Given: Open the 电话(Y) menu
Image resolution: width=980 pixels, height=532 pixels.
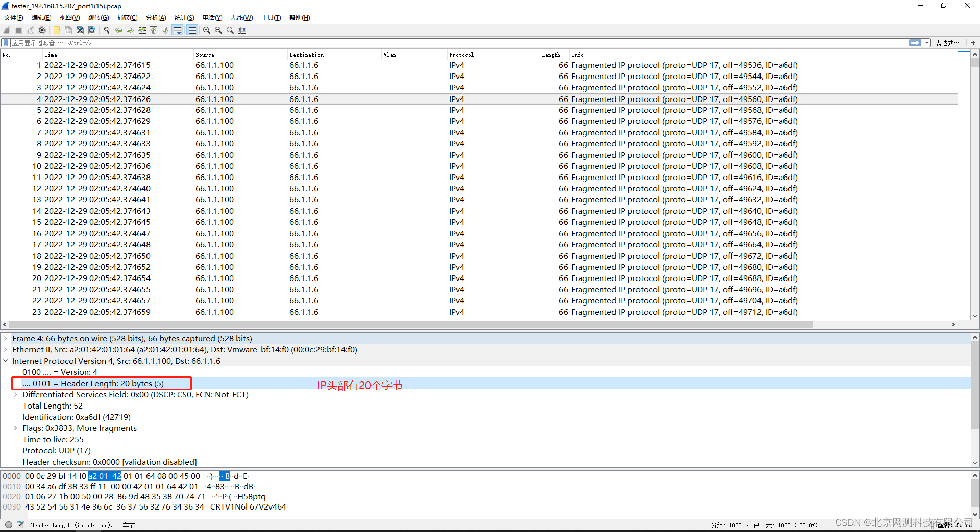Looking at the screenshot, I should coord(212,18).
